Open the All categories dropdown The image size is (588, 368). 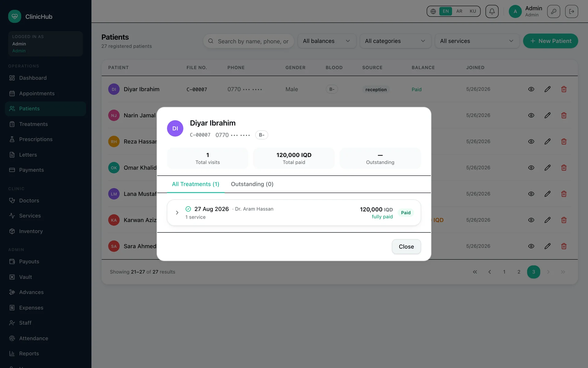coord(395,41)
